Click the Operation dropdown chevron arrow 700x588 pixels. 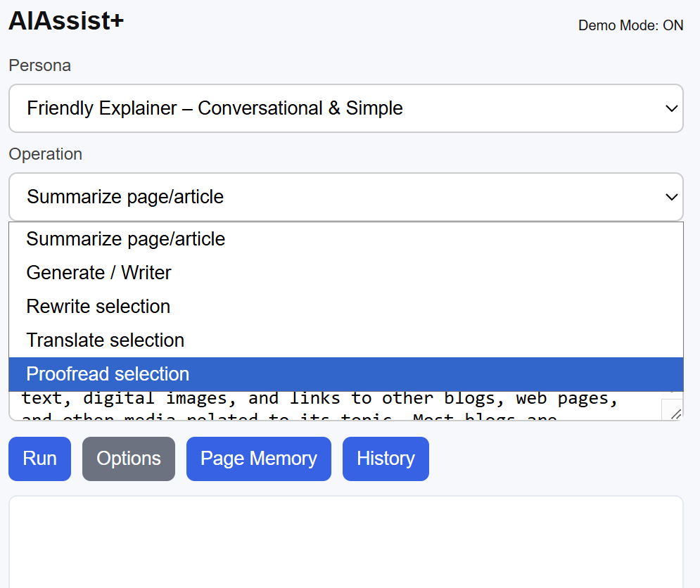(671, 197)
